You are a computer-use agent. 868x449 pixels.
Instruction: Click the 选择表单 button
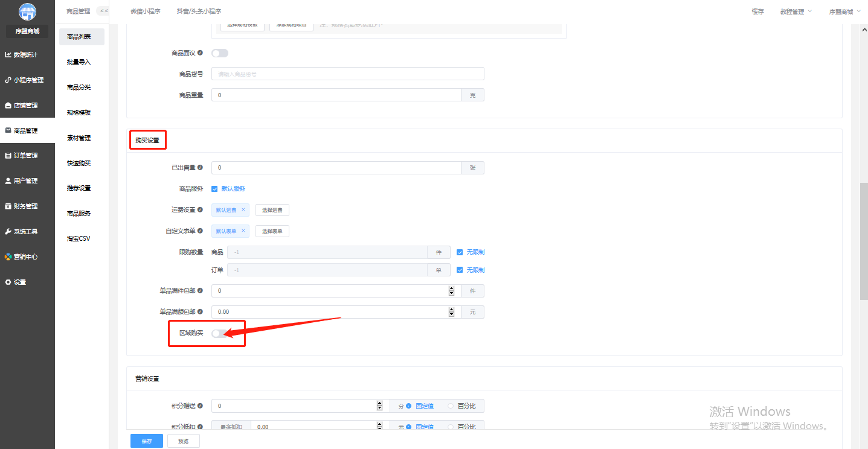[x=272, y=231]
